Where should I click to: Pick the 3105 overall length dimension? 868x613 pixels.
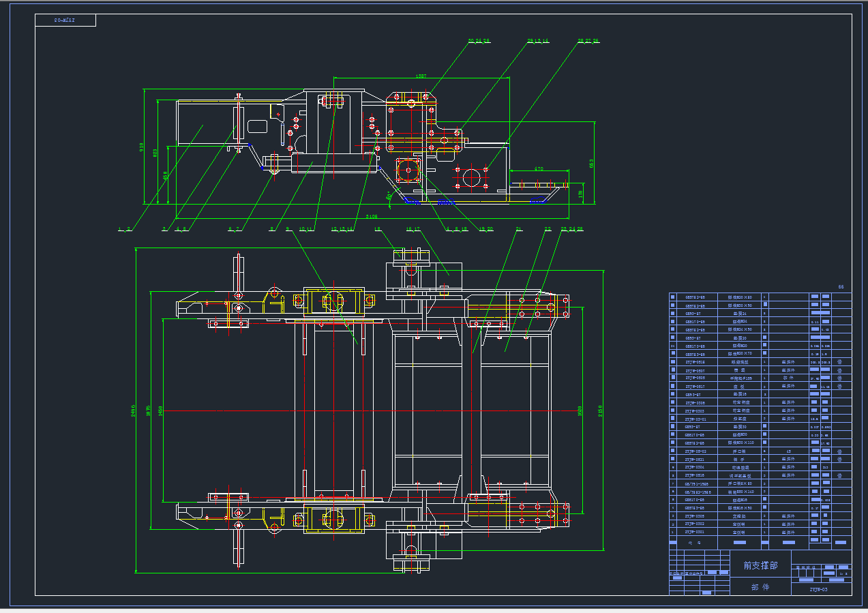click(372, 216)
